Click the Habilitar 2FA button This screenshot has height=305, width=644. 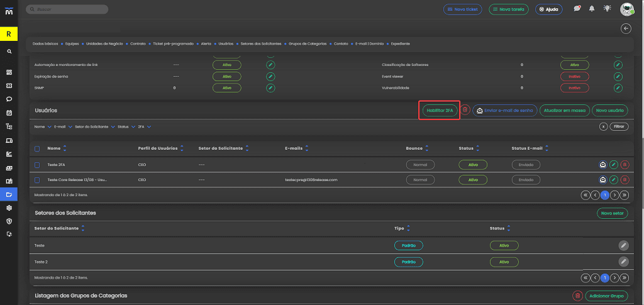coord(440,111)
